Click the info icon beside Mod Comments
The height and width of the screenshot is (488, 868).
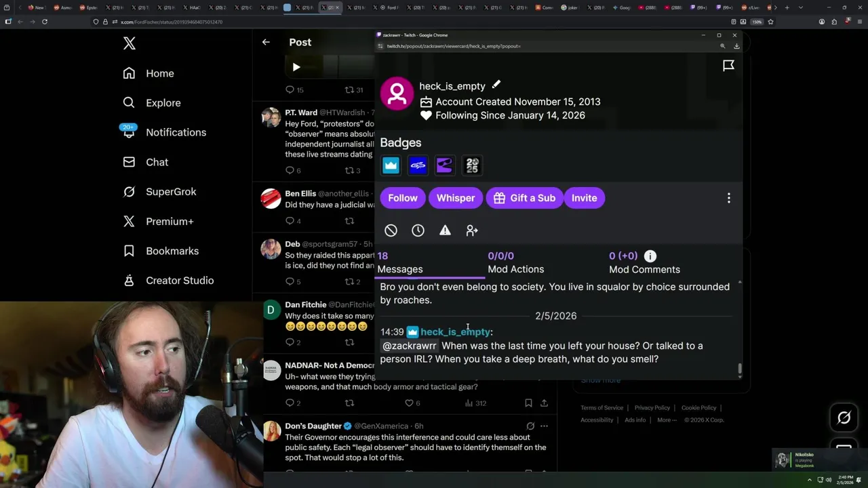click(x=650, y=256)
